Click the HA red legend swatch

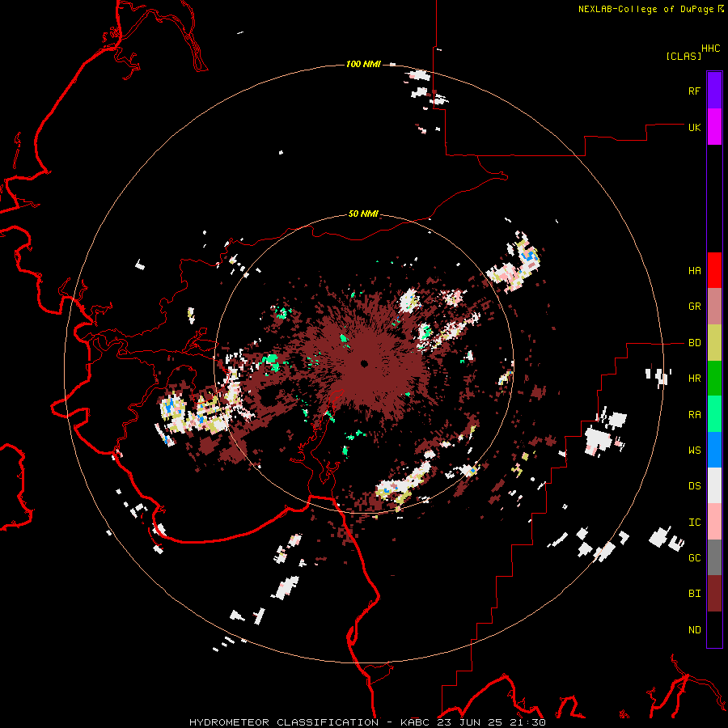point(714,270)
